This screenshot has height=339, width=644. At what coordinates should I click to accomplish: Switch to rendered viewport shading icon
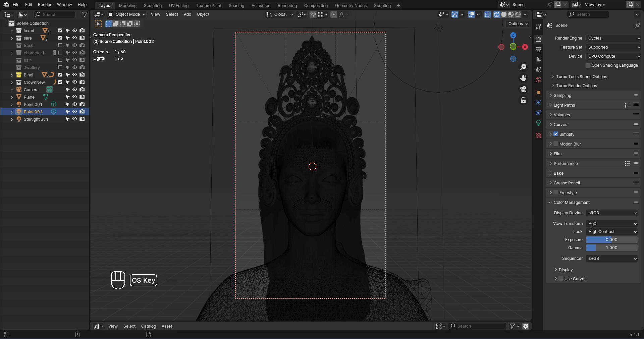point(518,14)
